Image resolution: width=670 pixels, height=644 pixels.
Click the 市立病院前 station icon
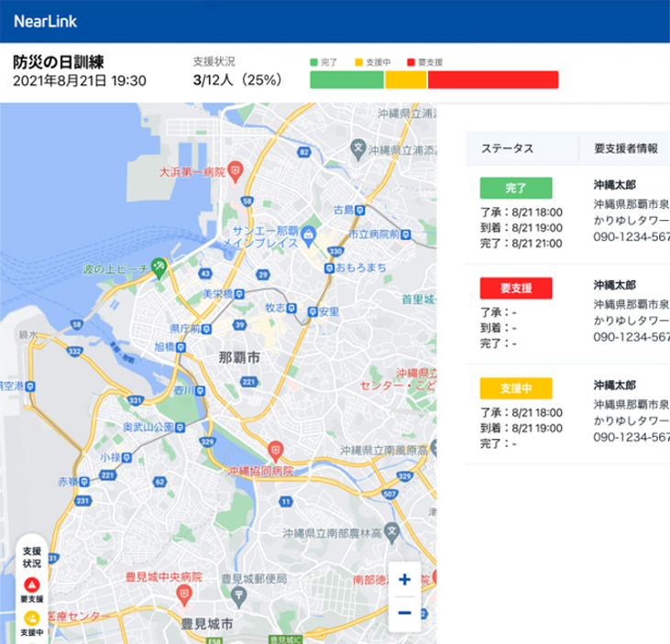406,235
